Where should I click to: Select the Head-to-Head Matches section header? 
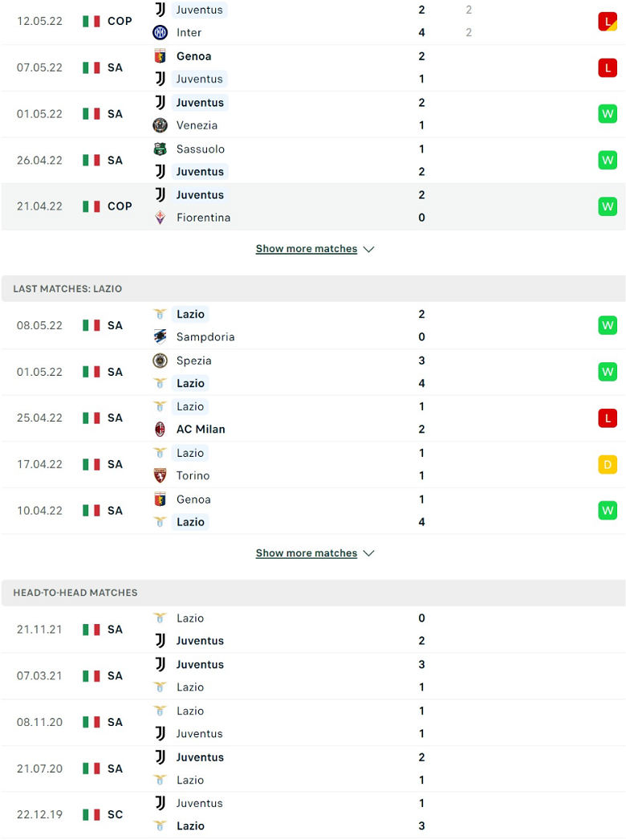[313, 593]
